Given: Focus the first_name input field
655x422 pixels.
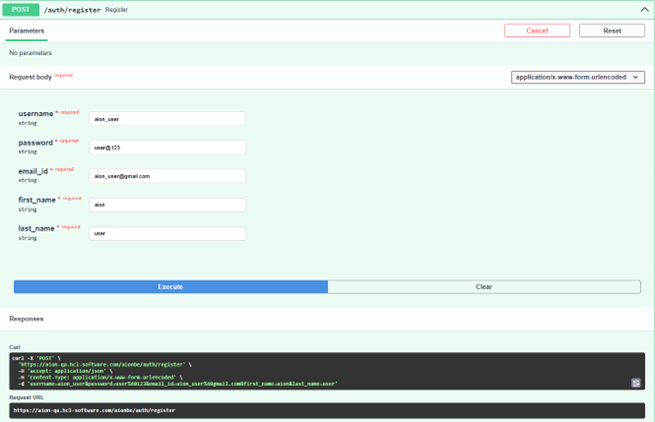Looking at the screenshot, I should pyautogui.click(x=167, y=205).
